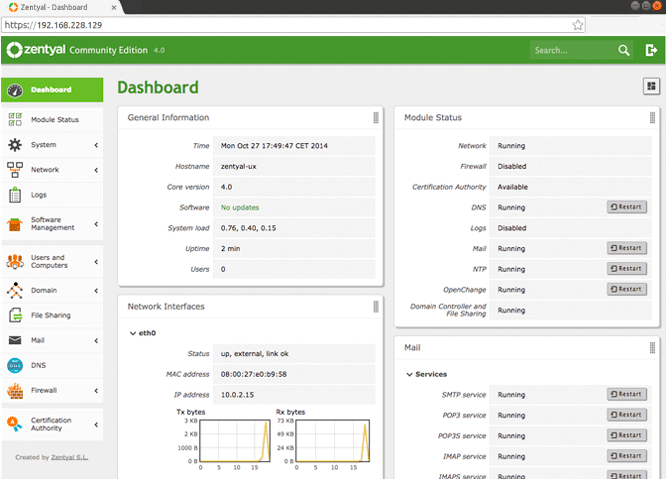Screen dimensions: 666x479
Task: Click the Search input field
Action: pos(573,50)
